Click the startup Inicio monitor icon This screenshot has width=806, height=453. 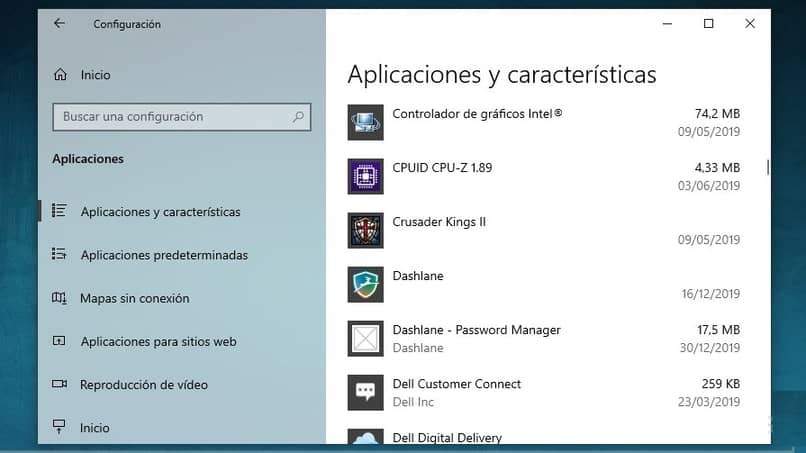pyautogui.click(x=59, y=427)
